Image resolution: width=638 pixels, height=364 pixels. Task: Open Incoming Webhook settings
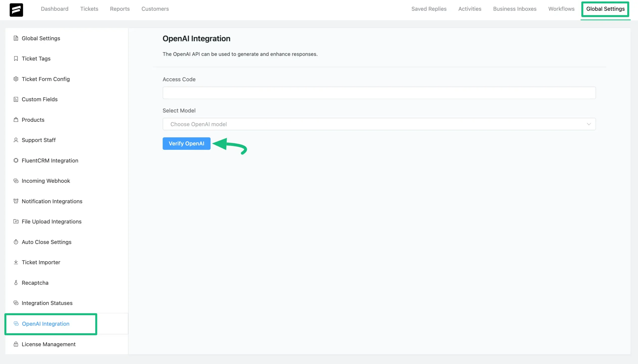(46, 181)
